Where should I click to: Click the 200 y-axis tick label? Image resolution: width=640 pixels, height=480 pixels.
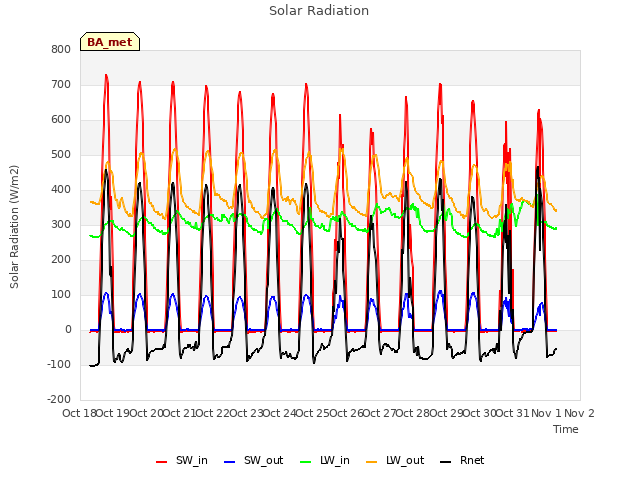tap(61, 260)
